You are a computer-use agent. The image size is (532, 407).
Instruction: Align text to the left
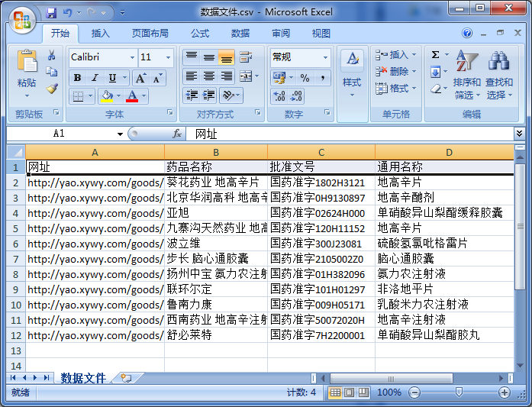click(x=192, y=76)
